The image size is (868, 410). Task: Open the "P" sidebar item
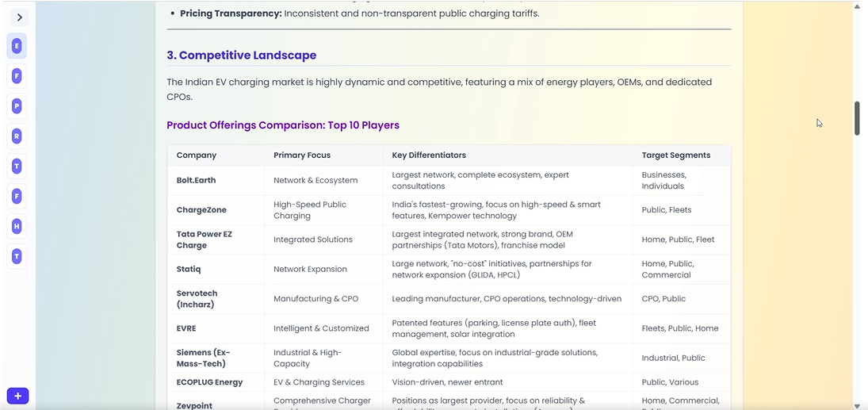[x=17, y=106]
